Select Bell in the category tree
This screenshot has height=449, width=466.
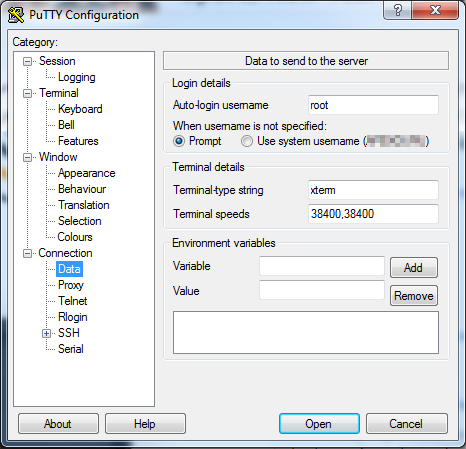pos(66,125)
